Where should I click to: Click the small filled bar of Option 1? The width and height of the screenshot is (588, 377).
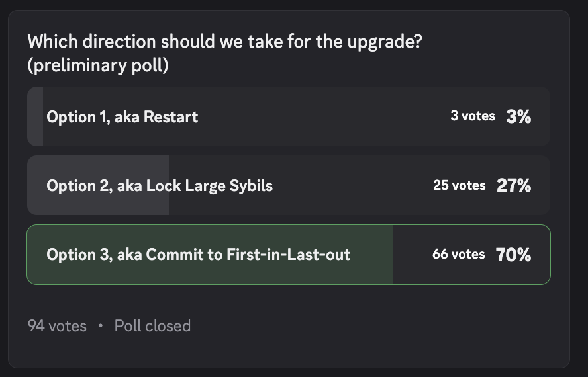click(35, 116)
